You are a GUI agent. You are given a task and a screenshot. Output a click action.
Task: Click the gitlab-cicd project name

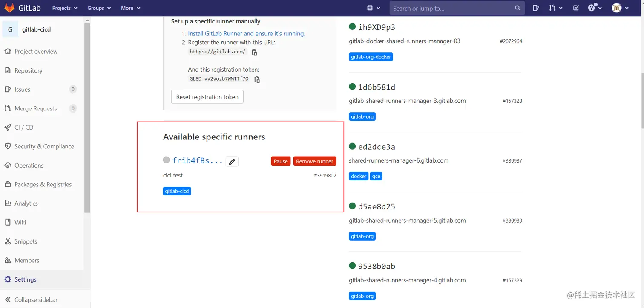[37, 29]
